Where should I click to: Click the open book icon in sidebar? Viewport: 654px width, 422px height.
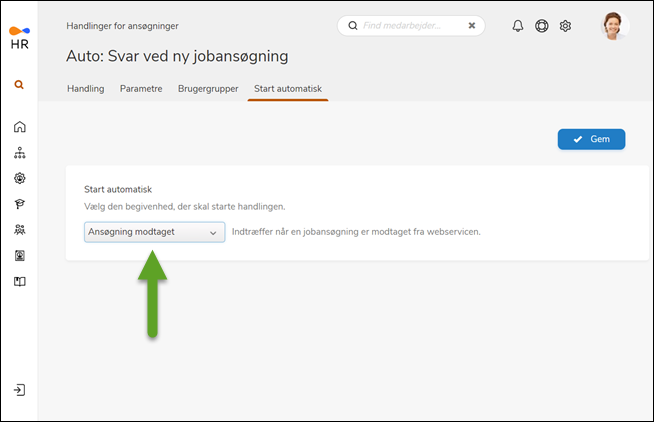pos(19,281)
